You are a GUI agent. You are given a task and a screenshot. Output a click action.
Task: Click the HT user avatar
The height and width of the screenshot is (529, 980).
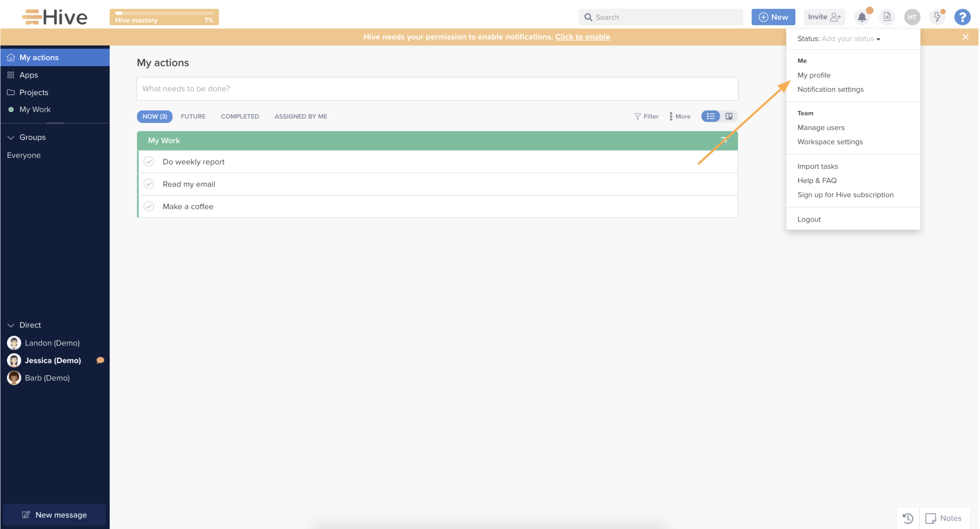click(912, 17)
